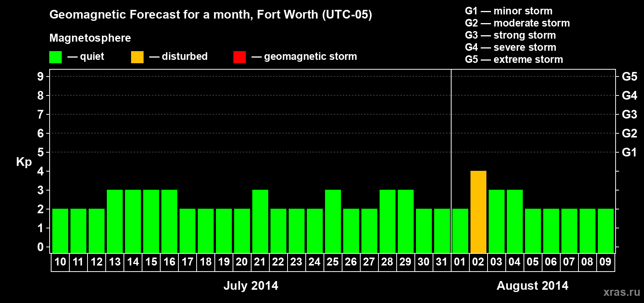
Task: Click date label 28 on the axis
Action: 387,262
